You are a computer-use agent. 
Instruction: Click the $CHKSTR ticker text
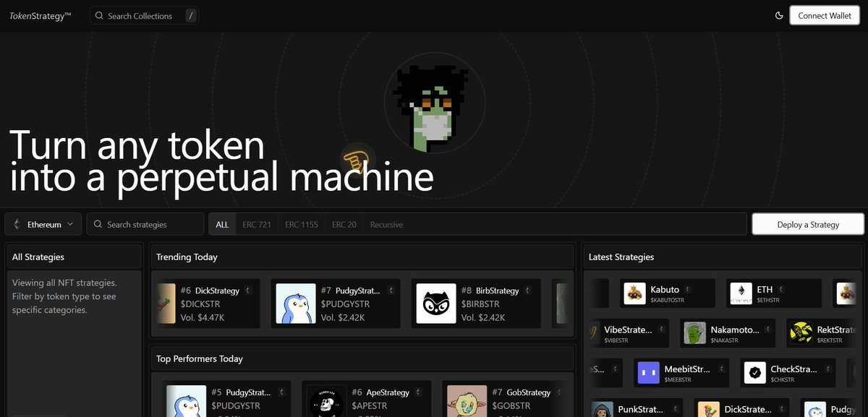click(x=783, y=380)
